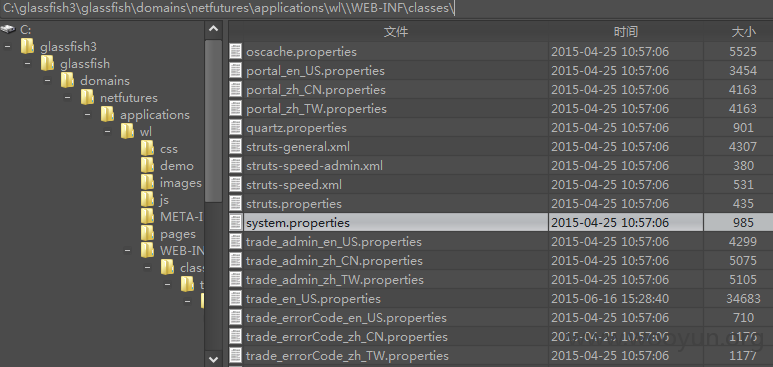Click the quartz.properties file icon
Image resolution: width=773 pixels, height=367 pixels.
tap(236, 128)
